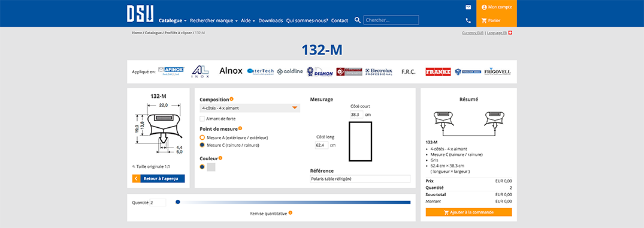Select the Franke brand logo

click(x=439, y=71)
